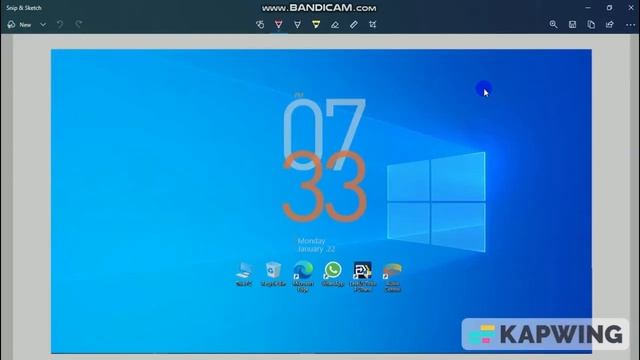Viewport: 640px width, 360px height.
Task: Select the Pencil tool
Action: tap(298, 24)
